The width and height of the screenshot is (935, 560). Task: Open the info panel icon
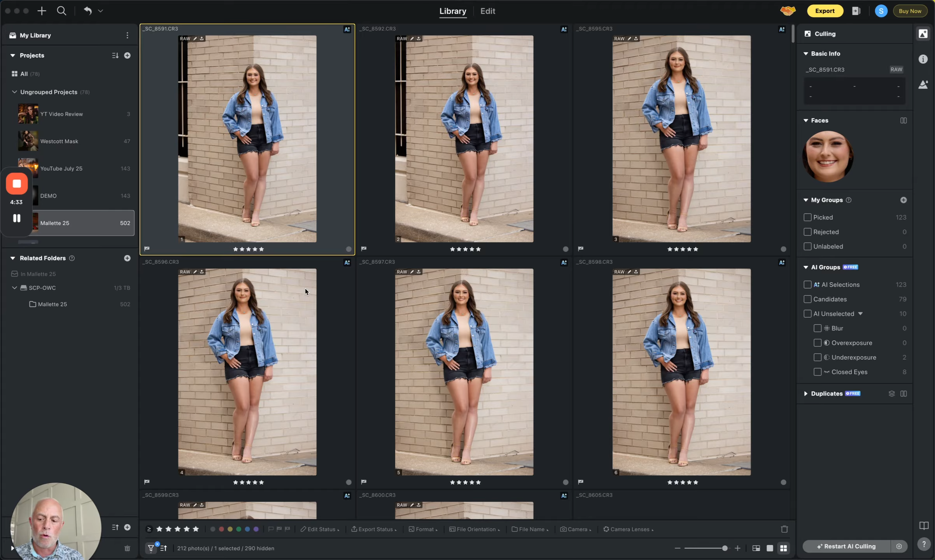923,59
